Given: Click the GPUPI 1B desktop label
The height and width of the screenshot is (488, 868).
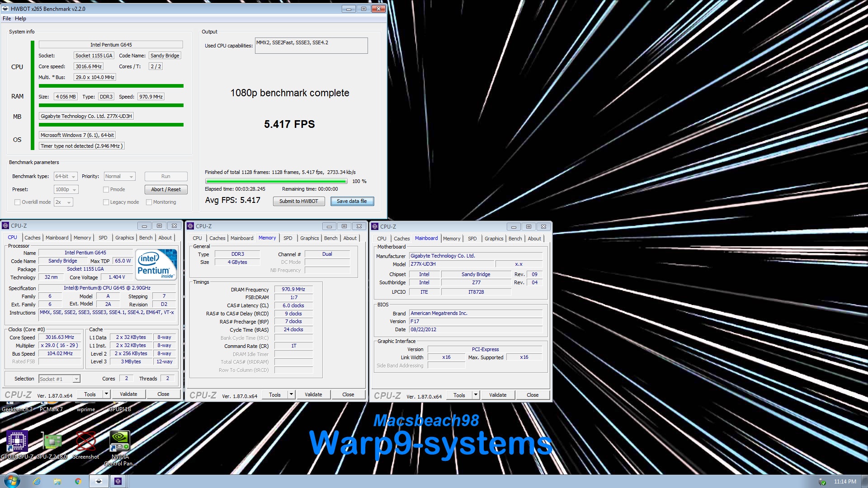Looking at the screenshot, I should pyautogui.click(x=120, y=409).
